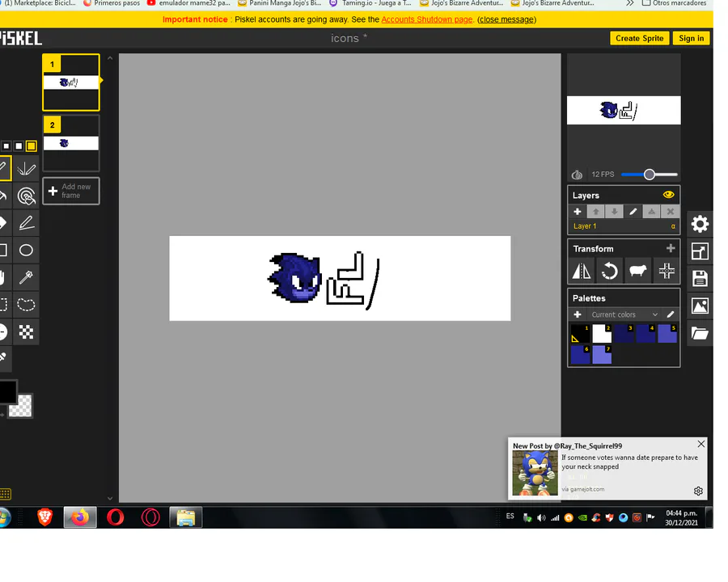Select the Layer 1 row
Screen dimensions: 728x582
point(624,226)
